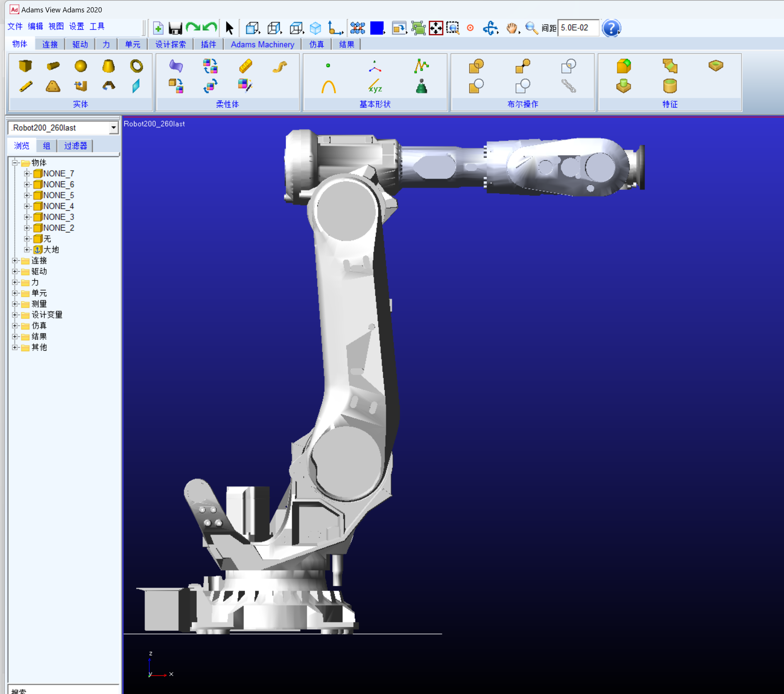This screenshot has height=694, width=784.
Task: Select the arc construction tool
Action: 328,86
